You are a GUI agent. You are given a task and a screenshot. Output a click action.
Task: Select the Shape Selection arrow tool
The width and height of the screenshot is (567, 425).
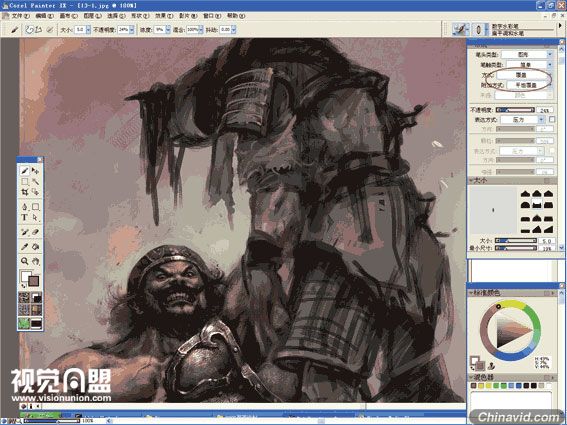tap(35, 217)
